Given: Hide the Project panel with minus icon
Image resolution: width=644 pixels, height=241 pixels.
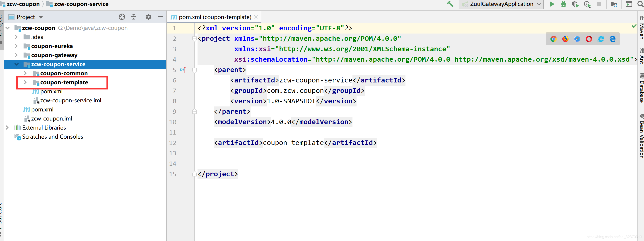Looking at the screenshot, I should coord(160,17).
